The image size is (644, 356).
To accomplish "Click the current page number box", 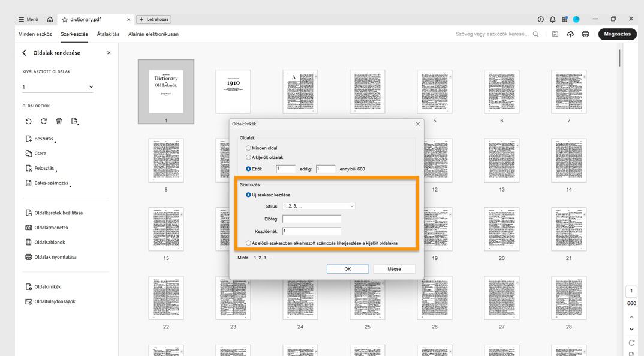I will pos(631,291).
